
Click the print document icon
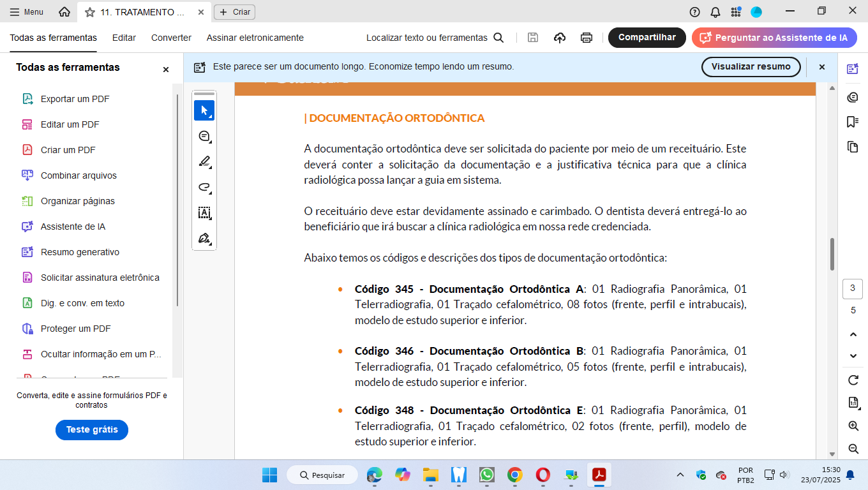point(587,38)
